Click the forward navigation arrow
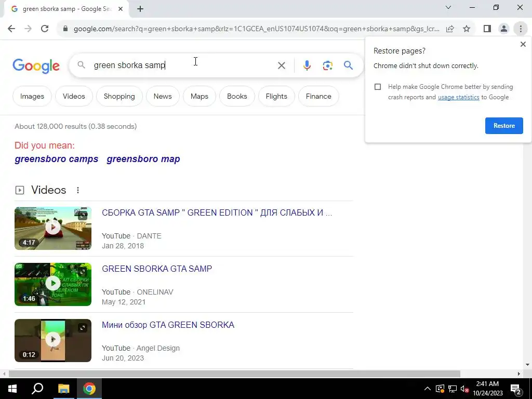The width and height of the screenshot is (532, 399). coord(28,29)
